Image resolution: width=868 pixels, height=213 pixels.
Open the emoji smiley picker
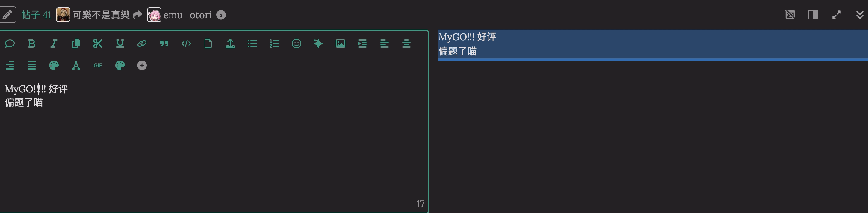[297, 43]
